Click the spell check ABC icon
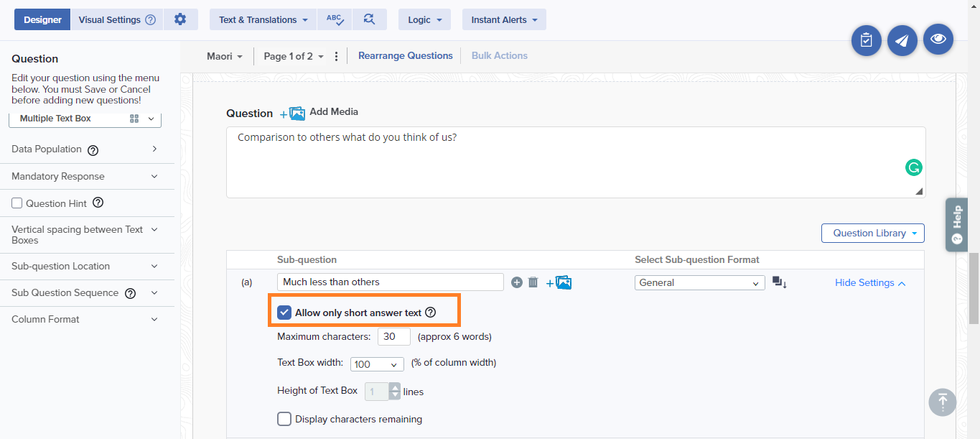This screenshot has height=439, width=980. click(335, 19)
